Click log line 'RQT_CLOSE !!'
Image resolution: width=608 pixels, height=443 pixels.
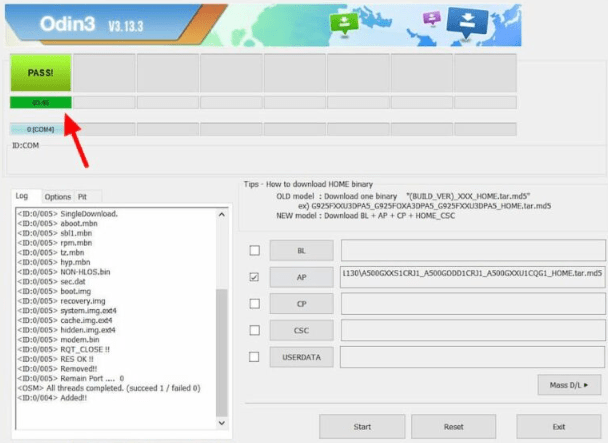(x=64, y=350)
